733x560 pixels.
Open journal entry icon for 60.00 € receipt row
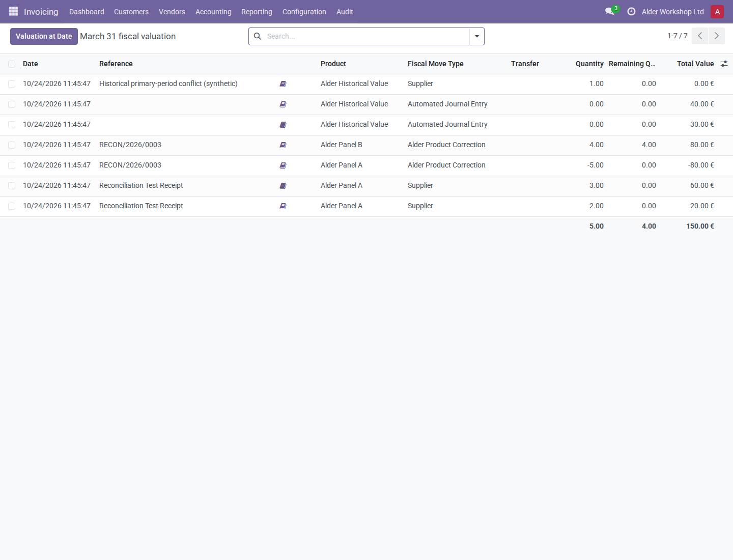click(x=283, y=186)
